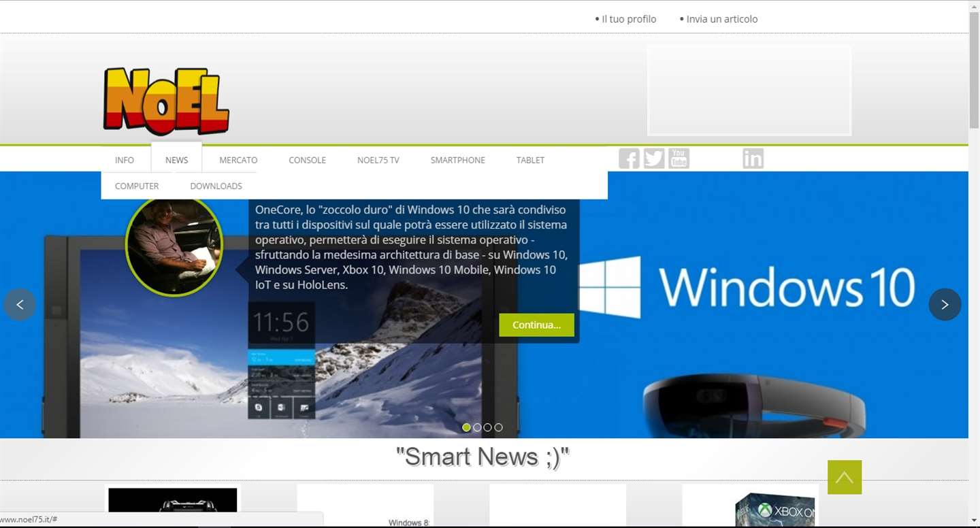Advance slider with right arrow button
The height and width of the screenshot is (528, 980).
pyautogui.click(x=945, y=305)
